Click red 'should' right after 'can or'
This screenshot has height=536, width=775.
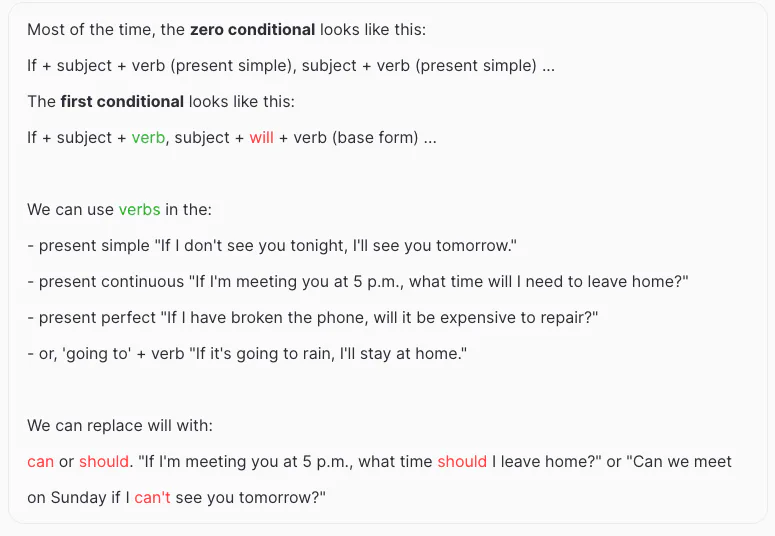click(104, 462)
